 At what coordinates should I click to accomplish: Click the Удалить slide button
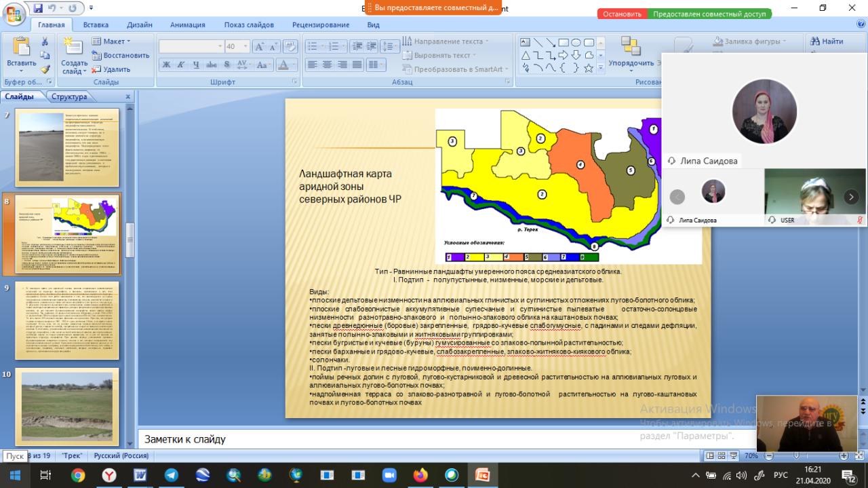pyautogui.click(x=111, y=69)
